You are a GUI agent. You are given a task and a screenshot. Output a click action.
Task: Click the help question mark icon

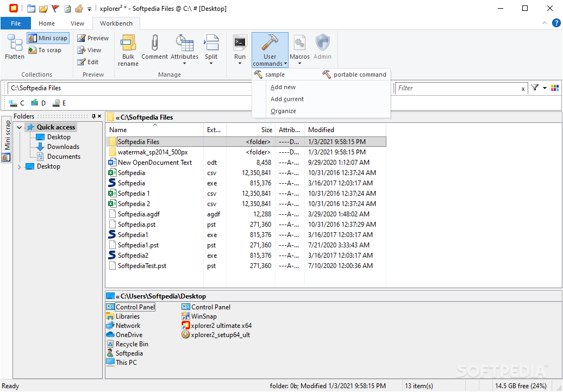coord(556,23)
